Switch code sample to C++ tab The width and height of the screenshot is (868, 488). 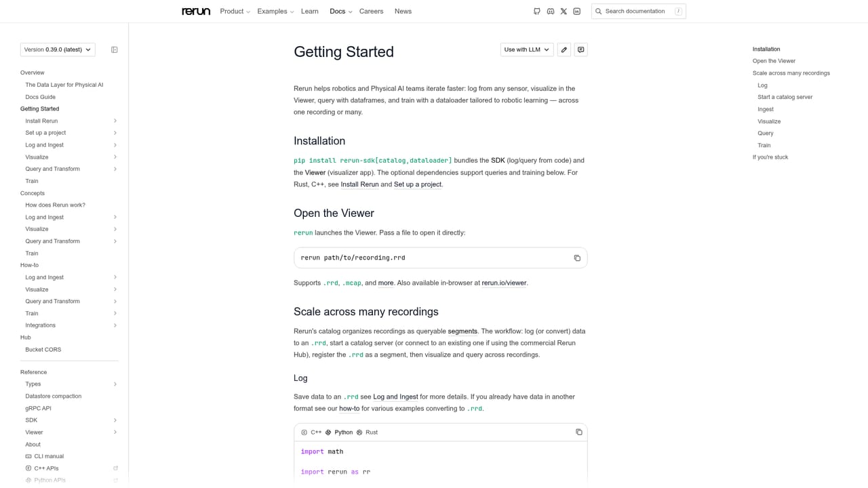click(x=311, y=432)
